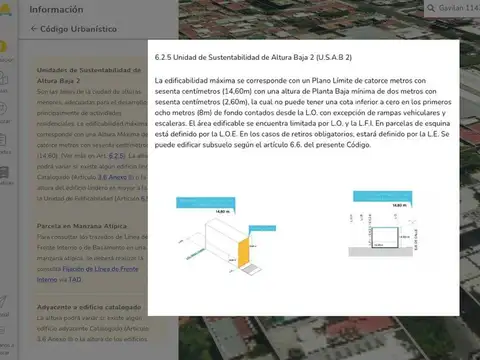Open the section view height diagram

coord(383,224)
